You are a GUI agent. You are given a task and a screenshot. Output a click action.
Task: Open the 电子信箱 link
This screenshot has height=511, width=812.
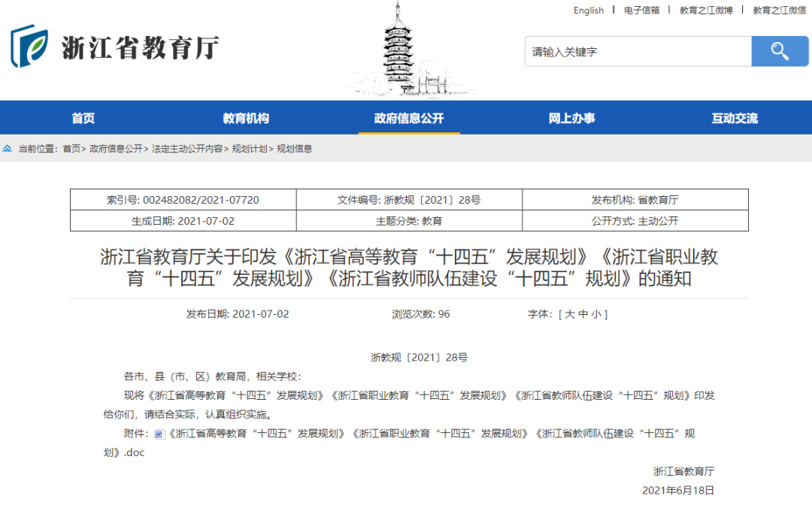(641, 10)
